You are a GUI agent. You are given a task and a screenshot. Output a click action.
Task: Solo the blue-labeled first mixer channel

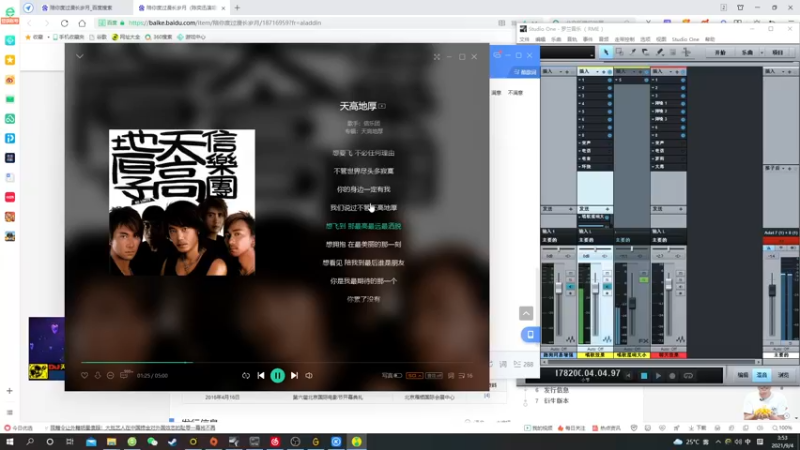coord(570,280)
